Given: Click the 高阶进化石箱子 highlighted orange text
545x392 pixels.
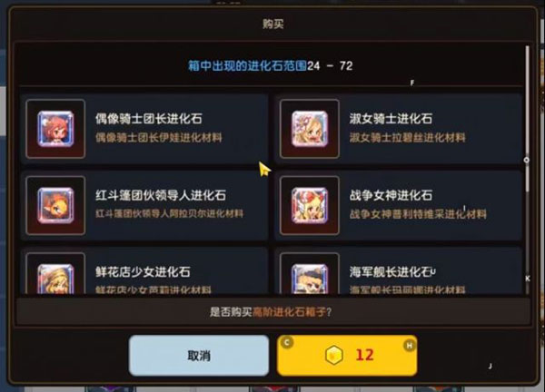Looking at the screenshot, I should pyautogui.click(x=289, y=312).
